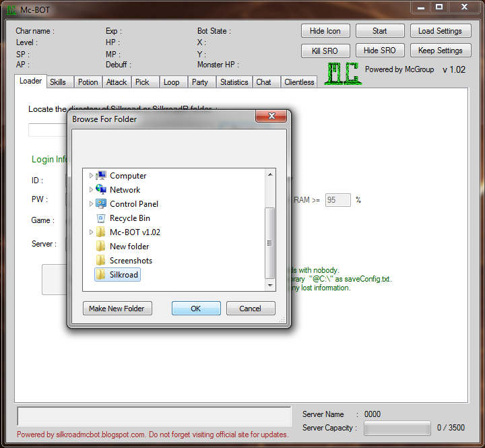The width and height of the screenshot is (485, 448).
Task: Open the Attack tab
Action: [117, 82]
